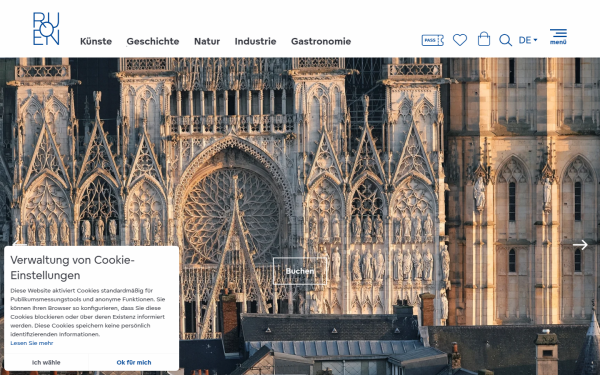
Task: Open the Natur menu item
Action: coord(207,41)
